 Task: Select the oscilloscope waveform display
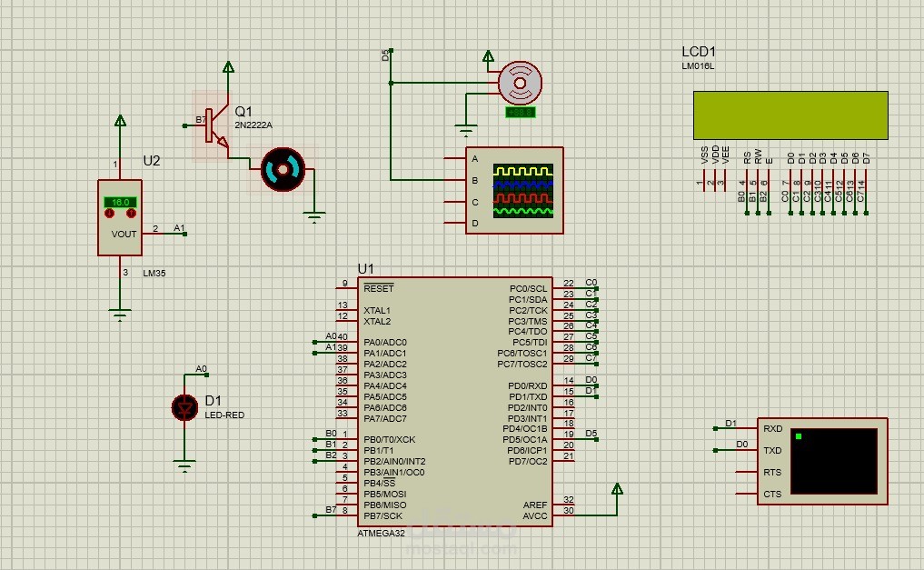click(x=523, y=191)
